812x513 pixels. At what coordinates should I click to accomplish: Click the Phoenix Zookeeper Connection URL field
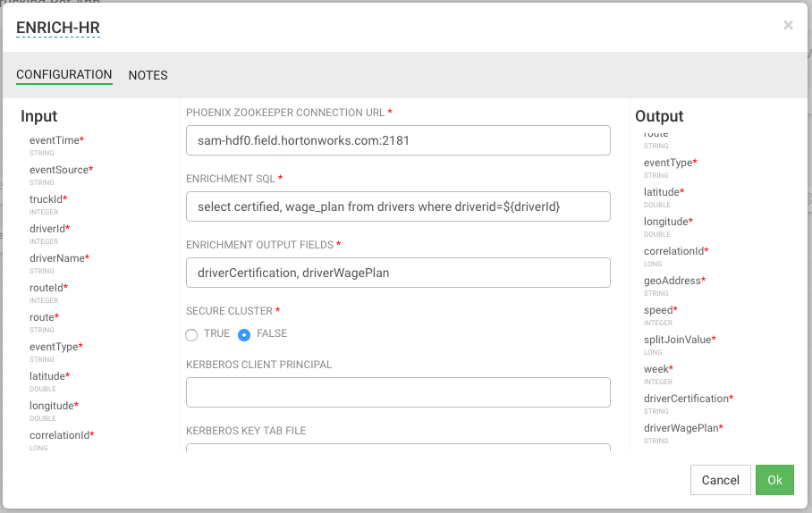point(398,140)
